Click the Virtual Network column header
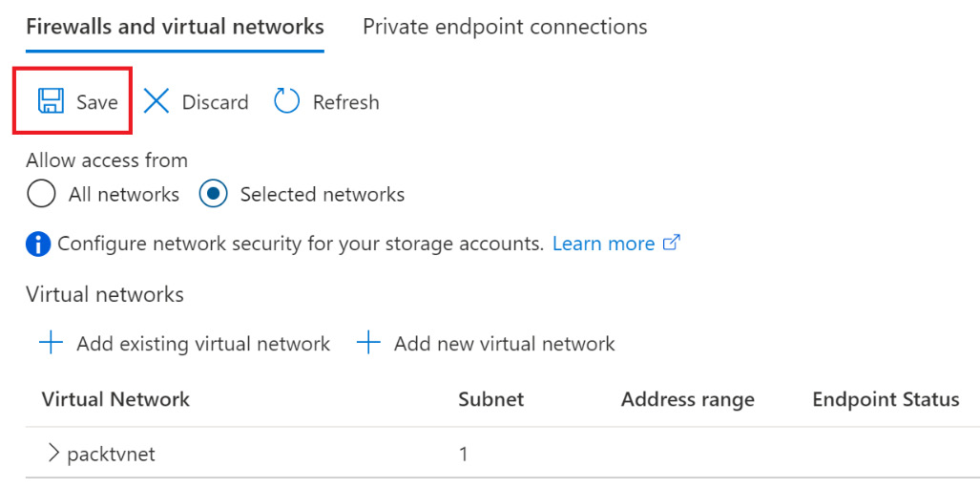The image size is (980, 488). pos(115,399)
